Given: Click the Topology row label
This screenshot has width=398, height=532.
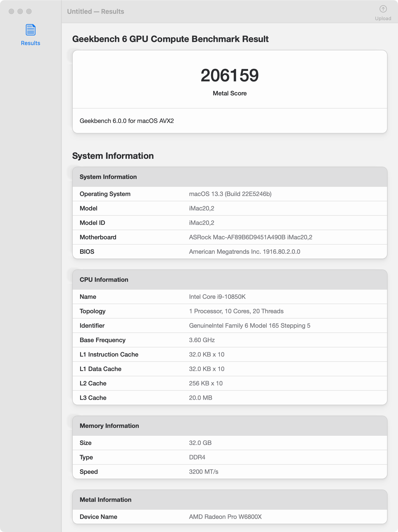Looking at the screenshot, I should [92, 311].
